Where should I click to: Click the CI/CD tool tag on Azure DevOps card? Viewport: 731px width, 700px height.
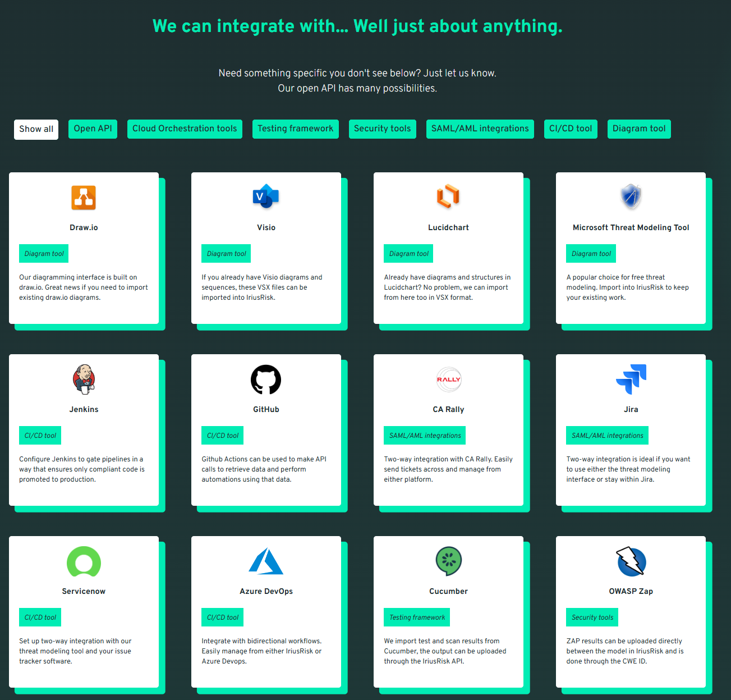pos(223,617)
